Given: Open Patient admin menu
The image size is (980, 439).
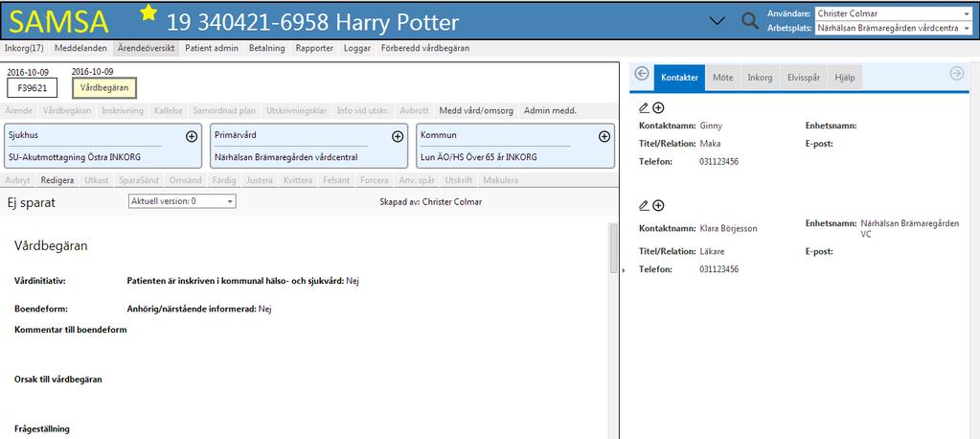Looking at the screenshot, I should click(212, 48).
